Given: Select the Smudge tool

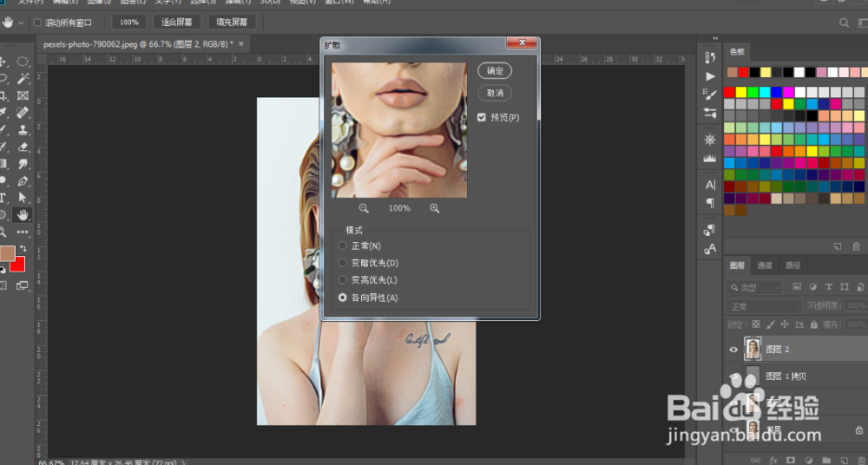Looking at the screenshot, I should 23,164.
